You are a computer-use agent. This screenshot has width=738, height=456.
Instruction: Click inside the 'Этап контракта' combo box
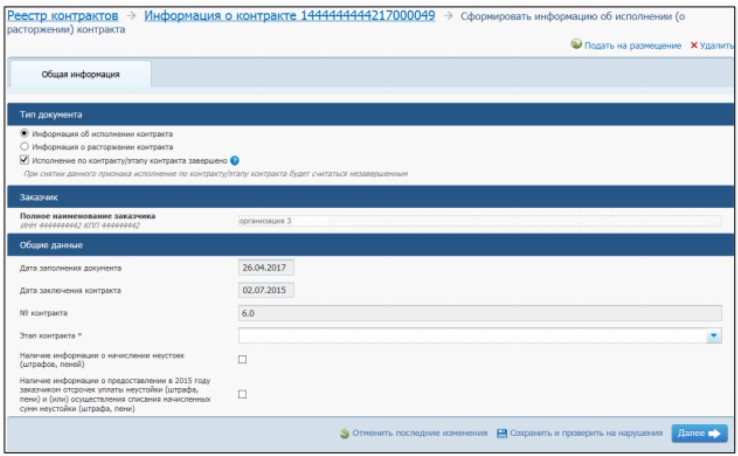coord(470,337)
